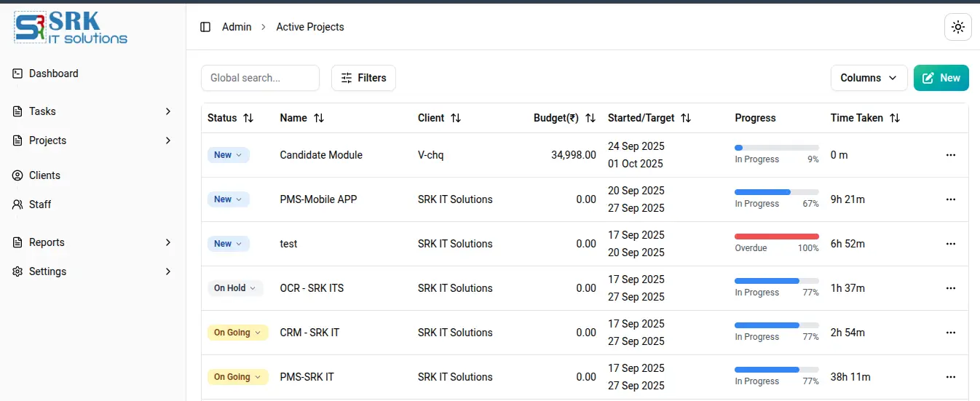Open the Dashboard icon in sidebar
Screen dimensions: 980x401
click(x=17, y=74)
